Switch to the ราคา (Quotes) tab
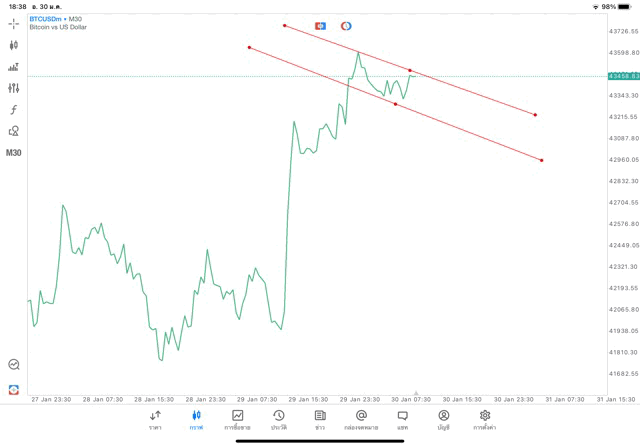Viewport: 640px width, 447px height. [155, 419]
